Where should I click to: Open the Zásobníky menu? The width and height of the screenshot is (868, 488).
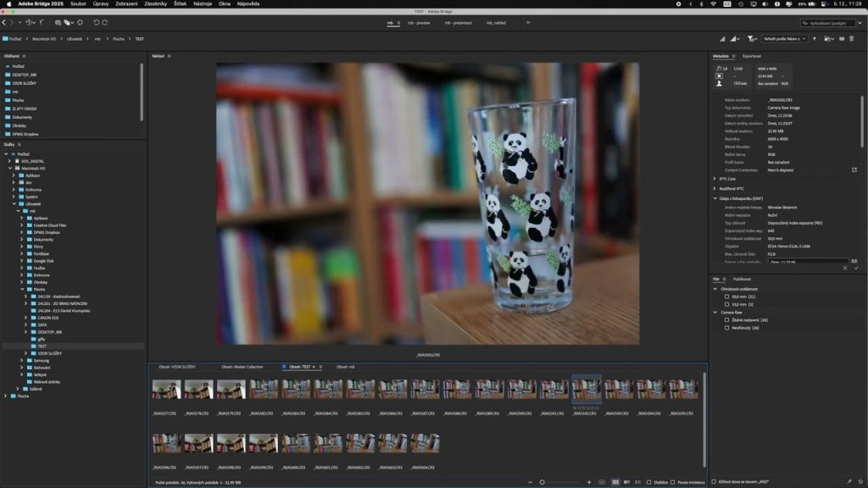point(156,4)
